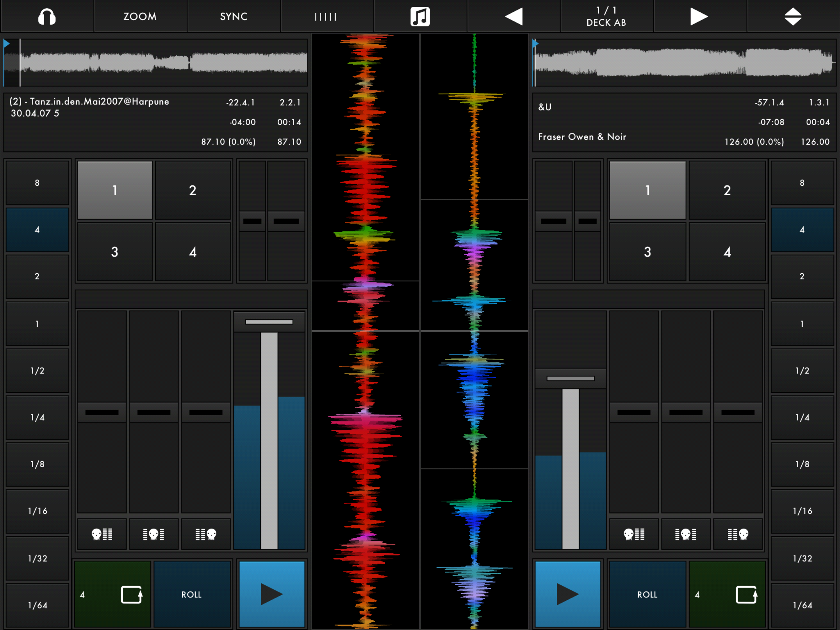Select ZOOM in the top bar
The image size is (840, 630).
click(x=140, y=16)
